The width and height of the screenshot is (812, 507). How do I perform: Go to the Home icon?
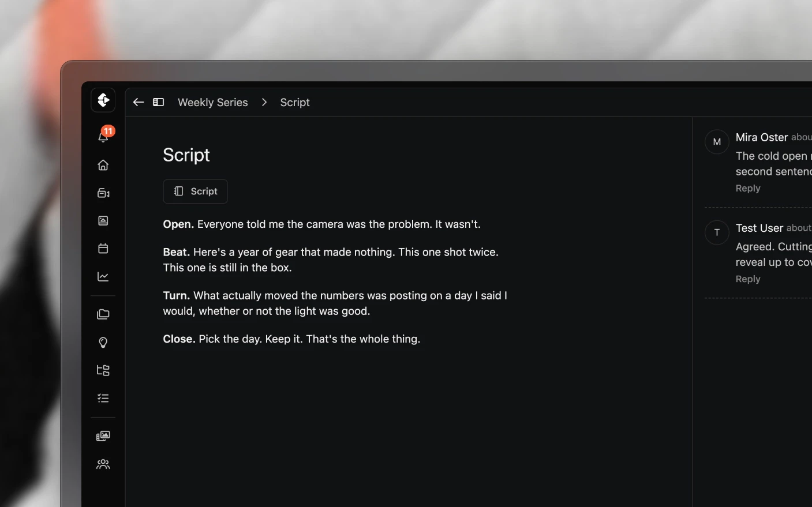103,165
